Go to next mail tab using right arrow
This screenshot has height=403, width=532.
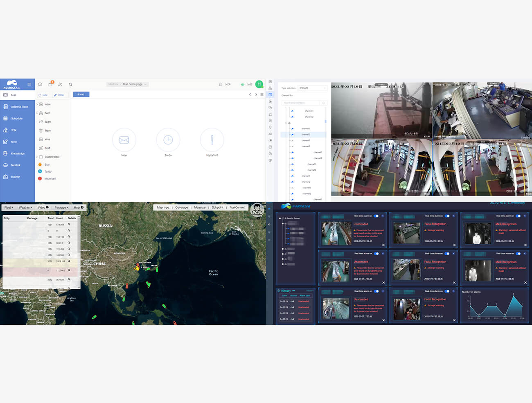click(x=256, y=95)
